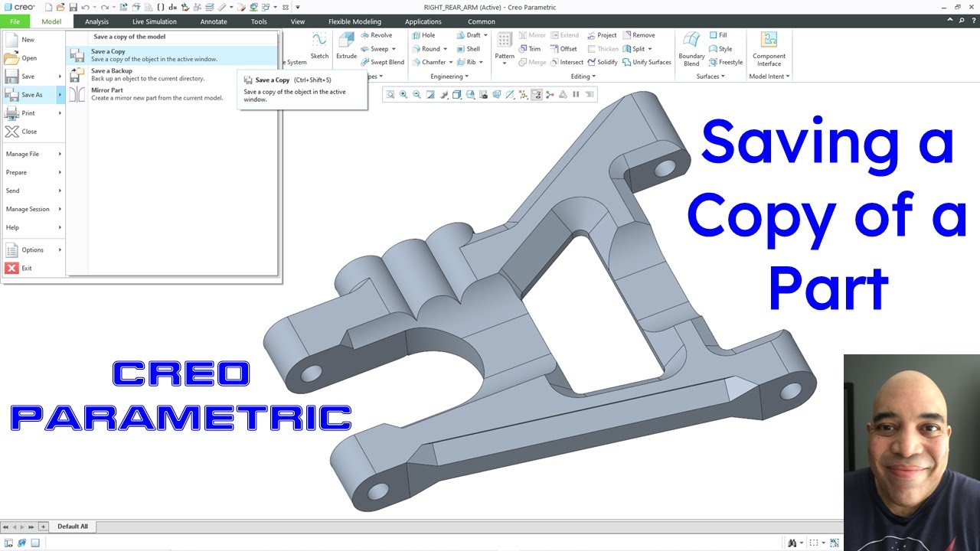The height and width of the screenshot is (551, 980).
Task: Click the pause simulation icon
Action: pos(576,95)
